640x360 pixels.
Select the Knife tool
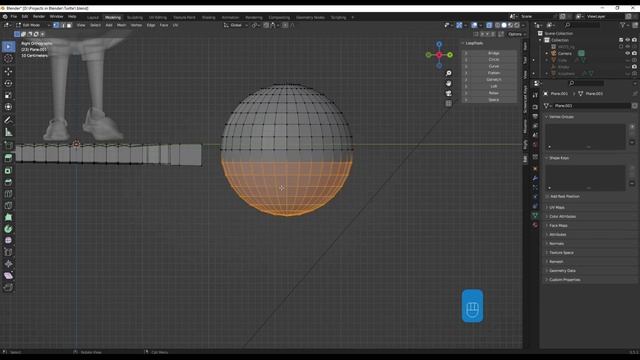coord(8,206)
